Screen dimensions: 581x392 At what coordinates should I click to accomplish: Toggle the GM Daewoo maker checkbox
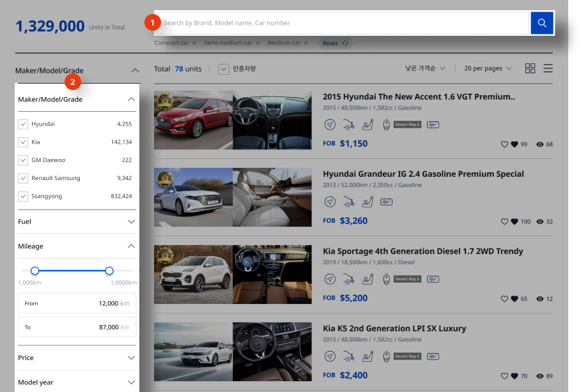coord(23,160)
